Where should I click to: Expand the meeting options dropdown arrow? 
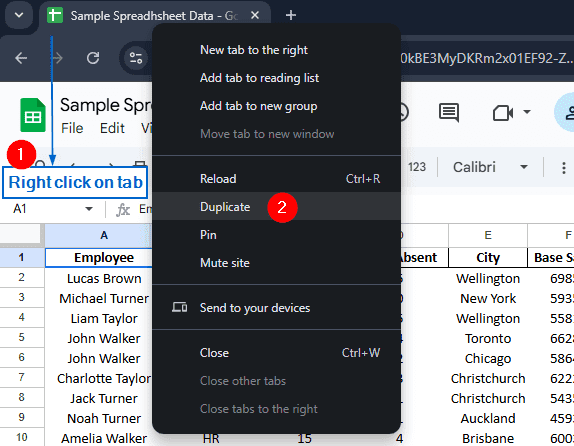coord(527,112)
